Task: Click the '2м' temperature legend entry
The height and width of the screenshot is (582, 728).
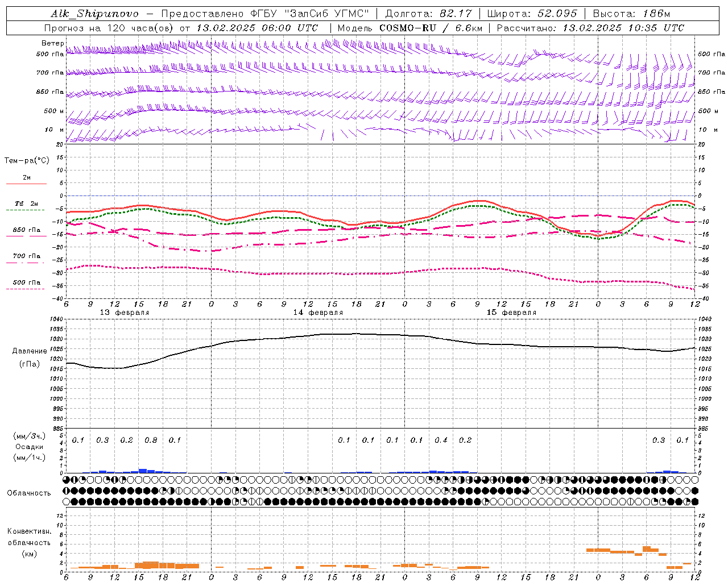Action: coord(27,177)
